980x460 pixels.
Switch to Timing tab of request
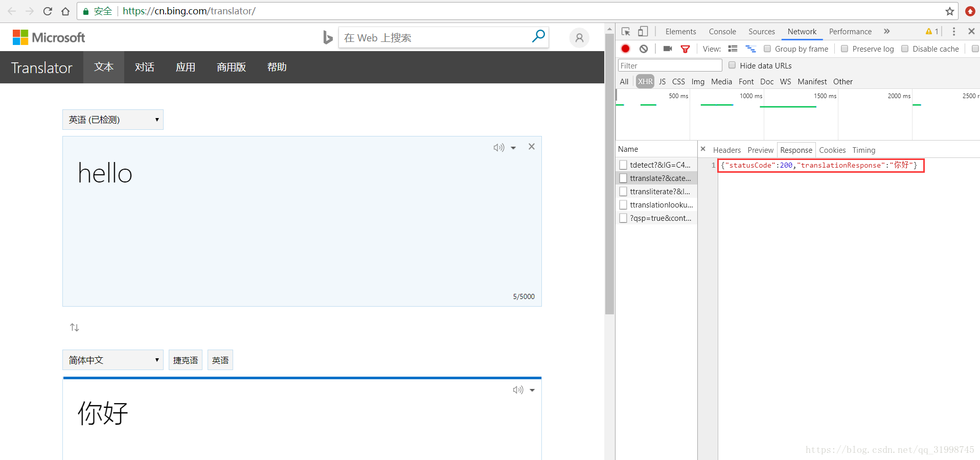pos(864,150)
